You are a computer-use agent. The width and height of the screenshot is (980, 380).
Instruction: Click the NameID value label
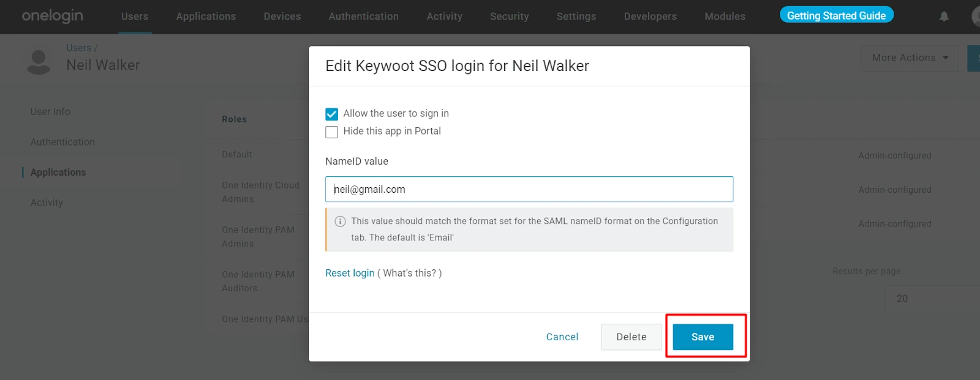tap(356, 162)
